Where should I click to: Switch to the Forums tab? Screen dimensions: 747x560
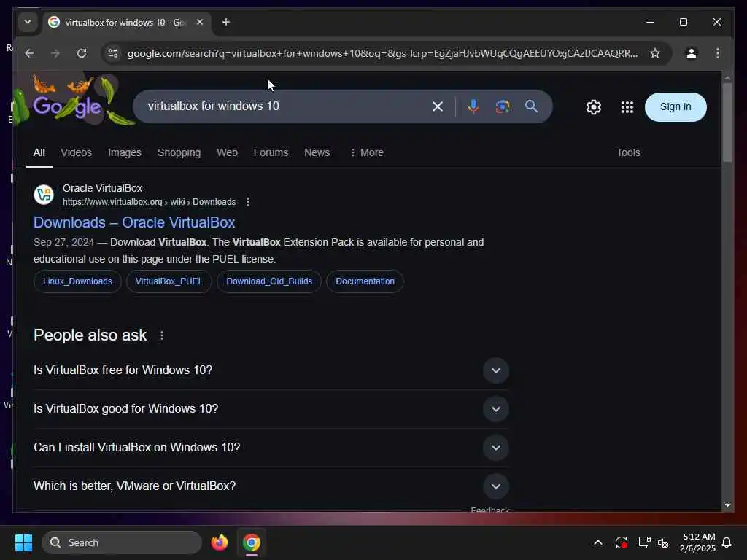pyautogui.click(x=271, y=152)
